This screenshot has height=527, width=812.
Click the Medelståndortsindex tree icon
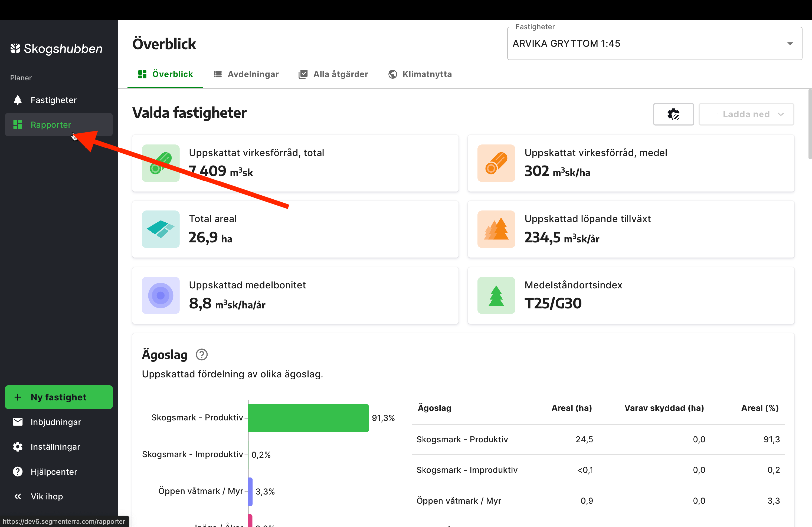click(x=496, y=295)
